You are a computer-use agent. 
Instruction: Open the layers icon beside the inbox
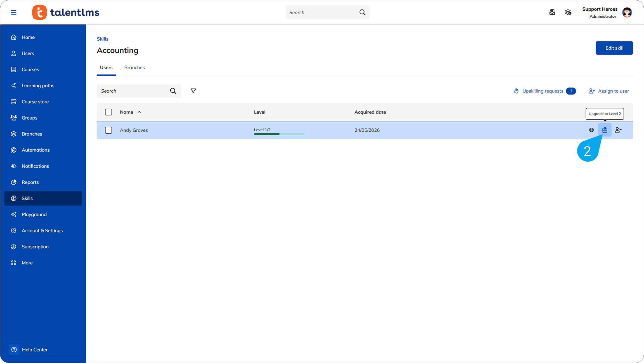[568, 12]
